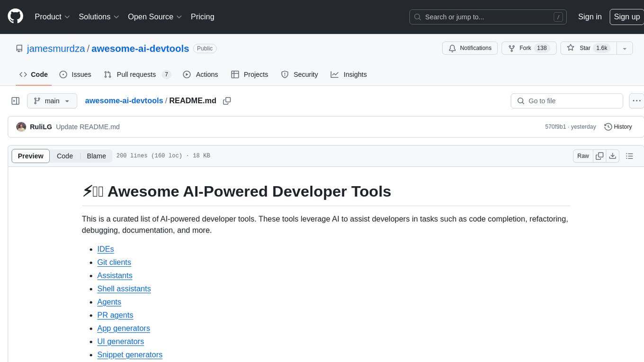
Task: Switch to the Projects tab
Action: (x=250, y=74)
